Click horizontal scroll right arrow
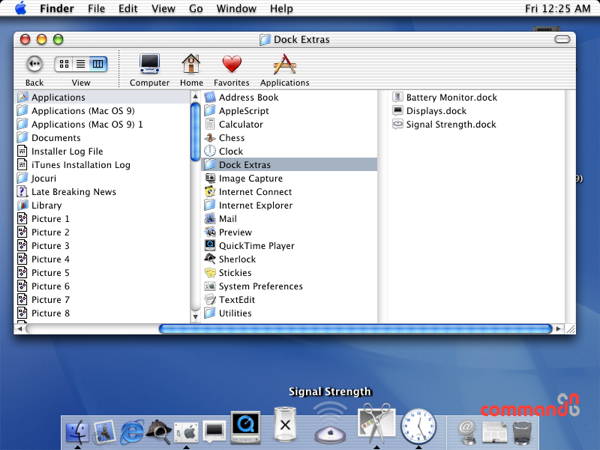This screenshot has height=450, width=600. tap(558, 329)
